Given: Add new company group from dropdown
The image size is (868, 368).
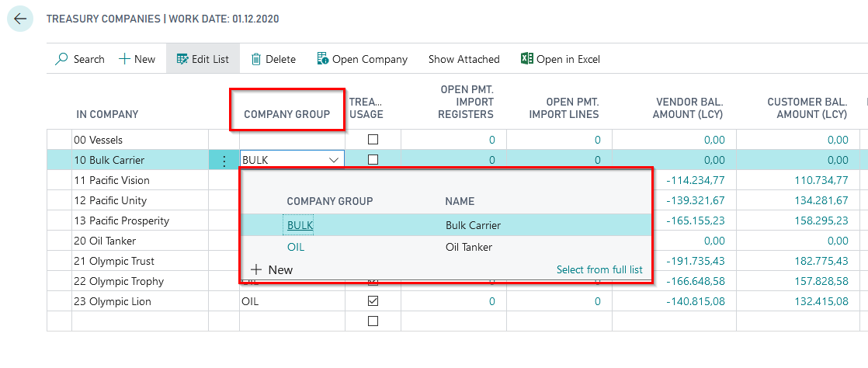Looking at the screenshot, I should click(271, 270).
